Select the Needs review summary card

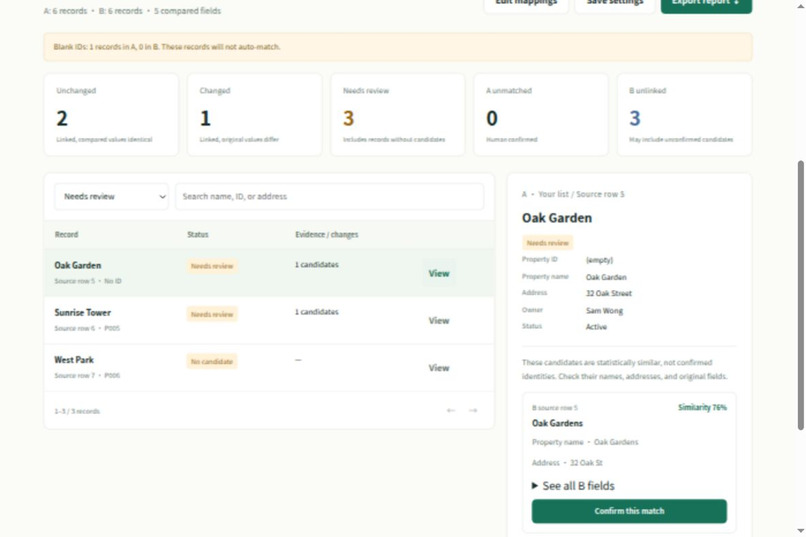(x=397, y=115)
